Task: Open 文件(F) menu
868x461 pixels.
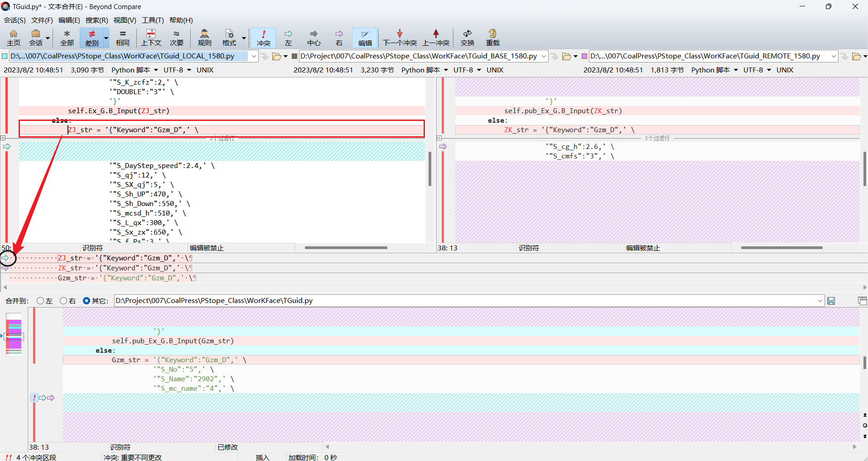Action: pyautogui.click(x=42, y=20)
